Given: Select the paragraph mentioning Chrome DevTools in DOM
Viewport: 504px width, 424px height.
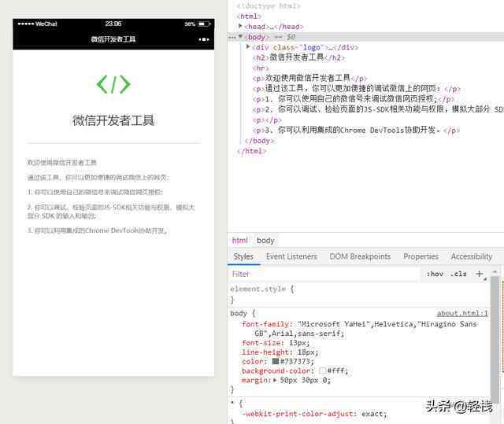Looking at the screenshot, I should point(356,130).
